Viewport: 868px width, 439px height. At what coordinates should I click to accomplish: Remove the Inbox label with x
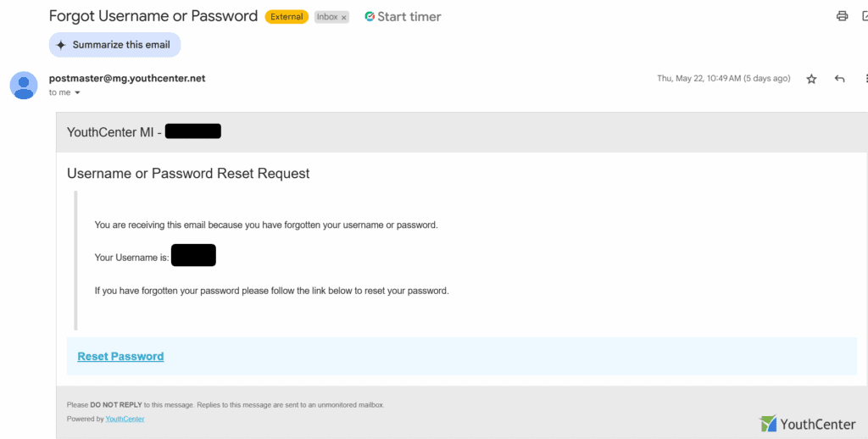[x=344, y=18]
